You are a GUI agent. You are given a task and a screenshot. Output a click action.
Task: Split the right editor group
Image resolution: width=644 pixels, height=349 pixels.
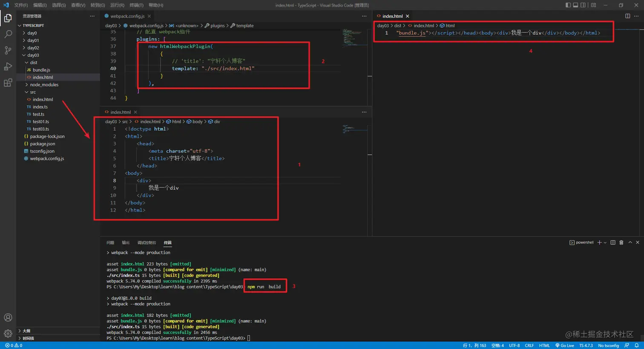pos(627,16)
